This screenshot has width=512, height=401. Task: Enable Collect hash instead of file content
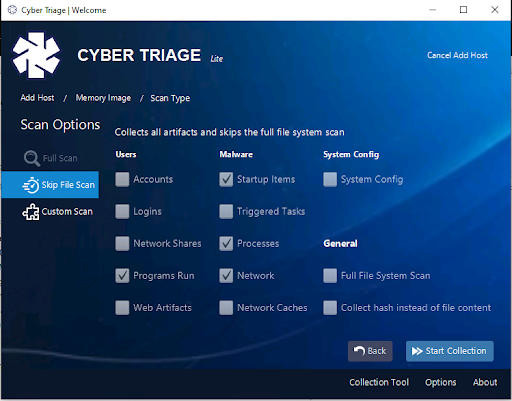point(330,308)
